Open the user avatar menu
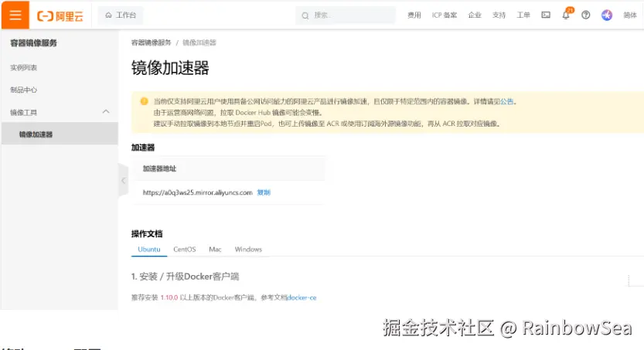This screenshot has height=350, width=644. [607, 15]
